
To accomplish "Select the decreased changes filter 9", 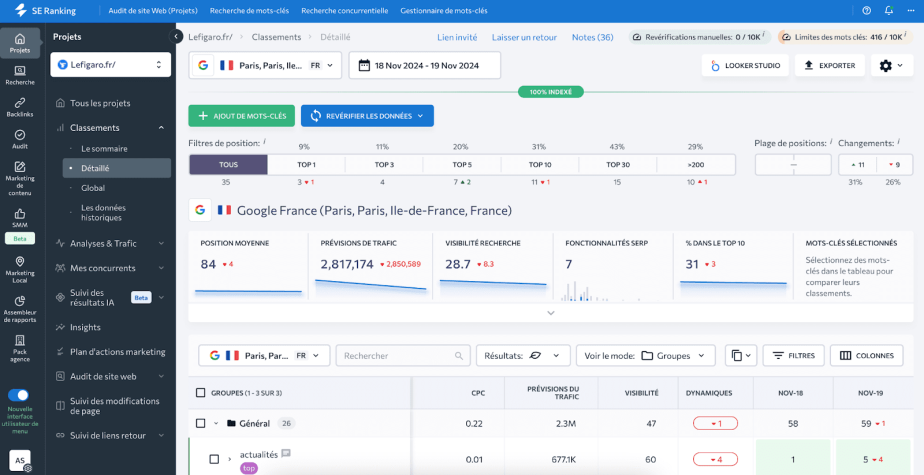I will click(x=895, y=165).
